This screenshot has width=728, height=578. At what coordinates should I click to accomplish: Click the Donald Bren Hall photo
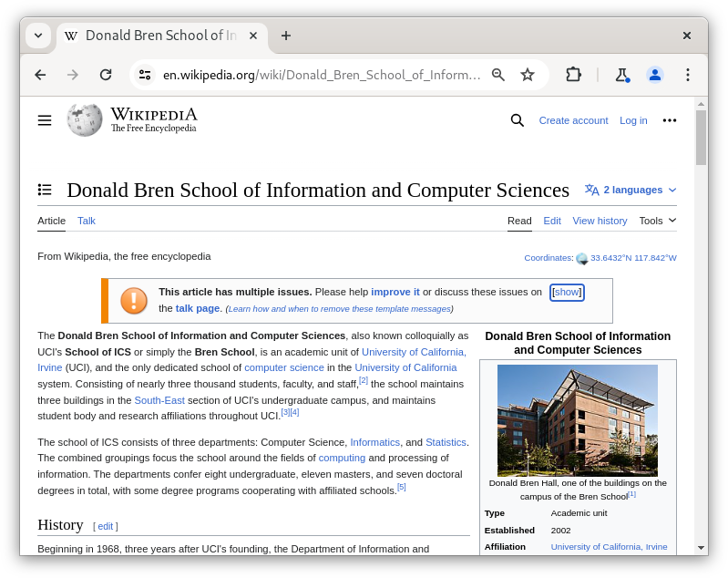coord(578,420)
